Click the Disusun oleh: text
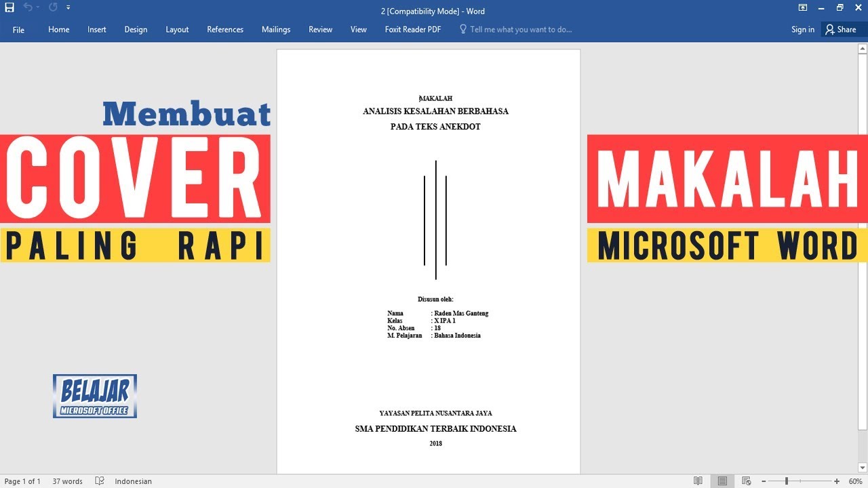The width and height of the screenshot is (868, 488). tap(435, 299)
